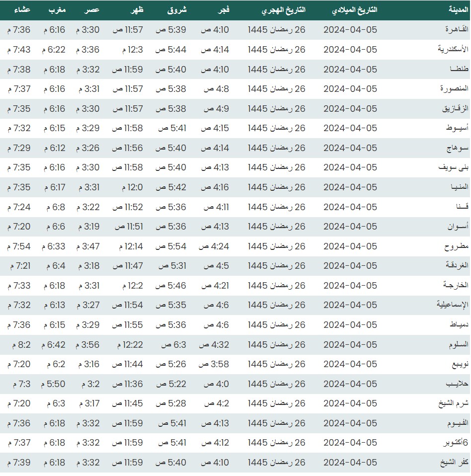Image resolution: width=471 pixels, height=476 pixels.
Task: Click the Hijri date in الغردقة row
Action: [277, 266]
